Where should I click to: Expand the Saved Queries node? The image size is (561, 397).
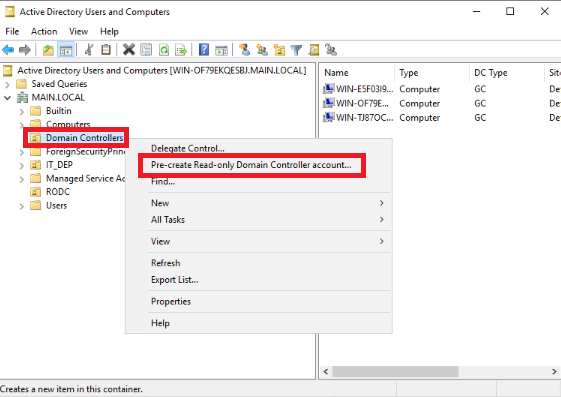(7, 84)
